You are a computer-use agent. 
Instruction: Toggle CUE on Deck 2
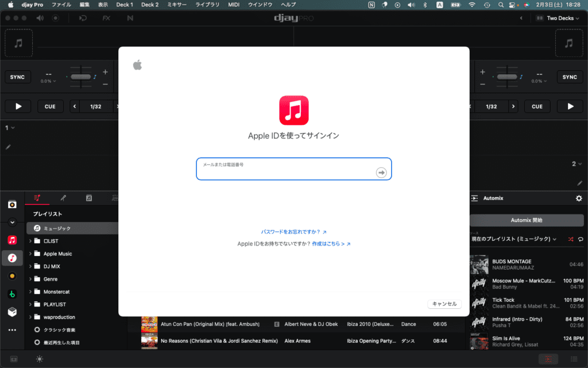537,106
